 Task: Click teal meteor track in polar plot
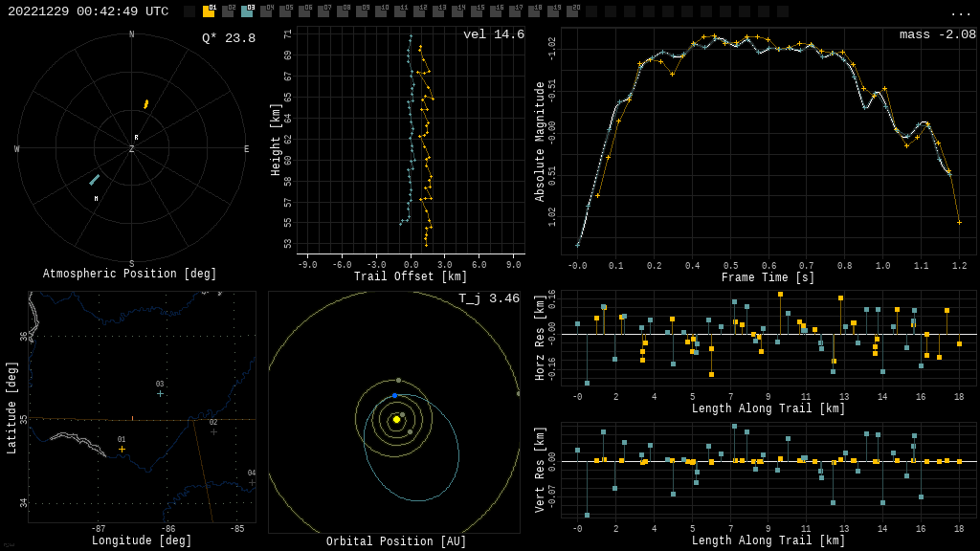click(94, 180)
